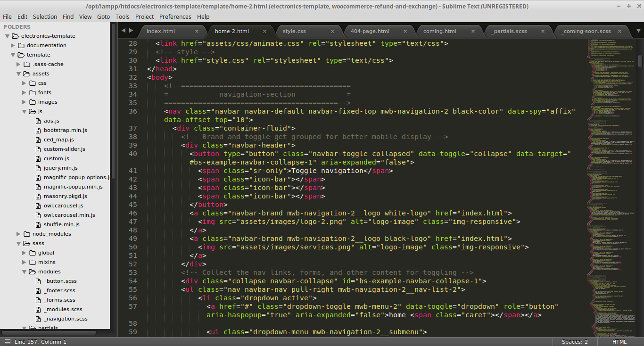This screenshot has height=346, width=644.
Task: Open the Preferences menu
Action: click(x=175, y=16)
